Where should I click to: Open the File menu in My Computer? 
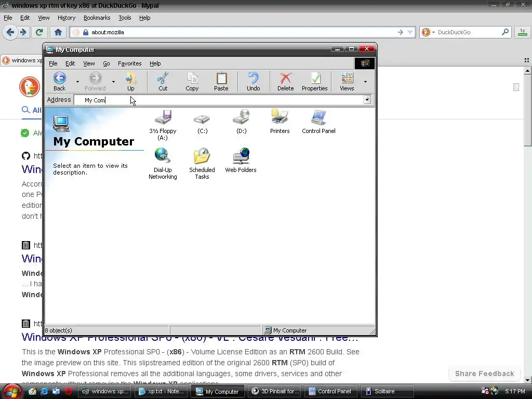coord(53,63)
